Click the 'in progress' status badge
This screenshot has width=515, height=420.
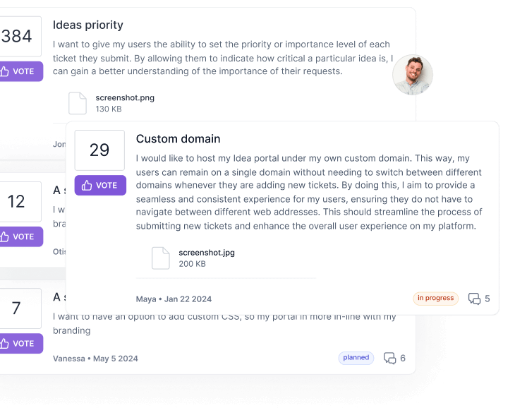click(x=435, y=298)
